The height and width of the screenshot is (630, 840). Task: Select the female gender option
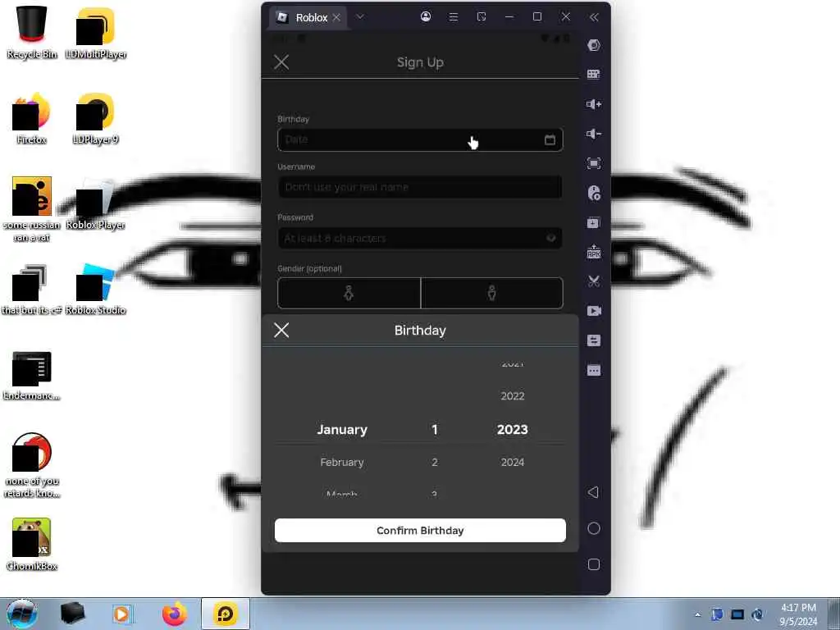point(349,293)
